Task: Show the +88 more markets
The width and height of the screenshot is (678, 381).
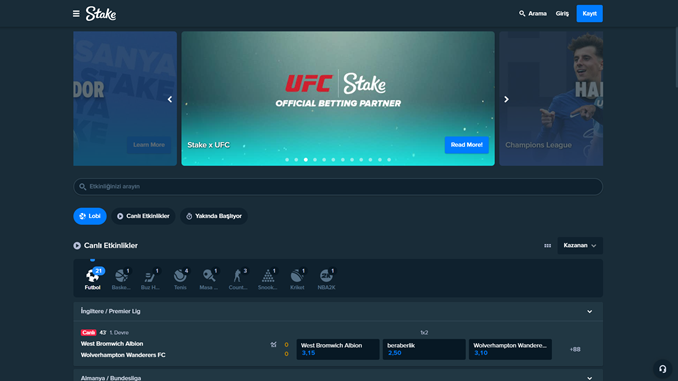Action: point(575,349)
